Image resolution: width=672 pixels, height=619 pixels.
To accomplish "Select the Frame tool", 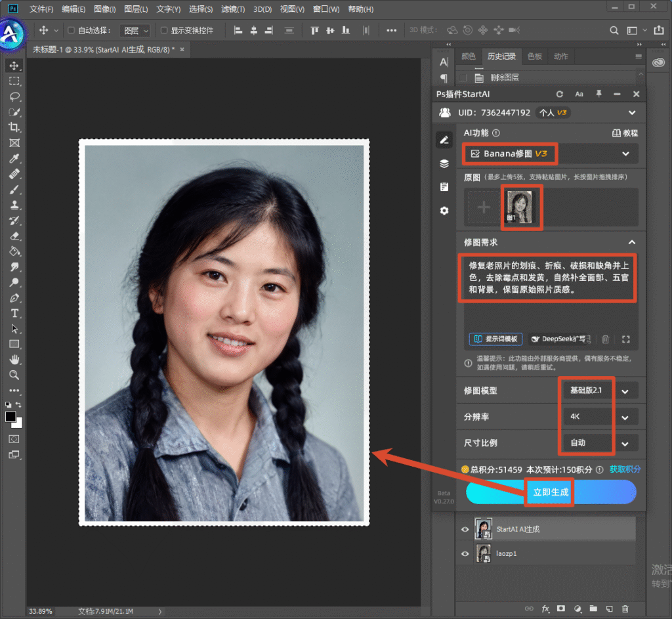I will click(14, 142).
